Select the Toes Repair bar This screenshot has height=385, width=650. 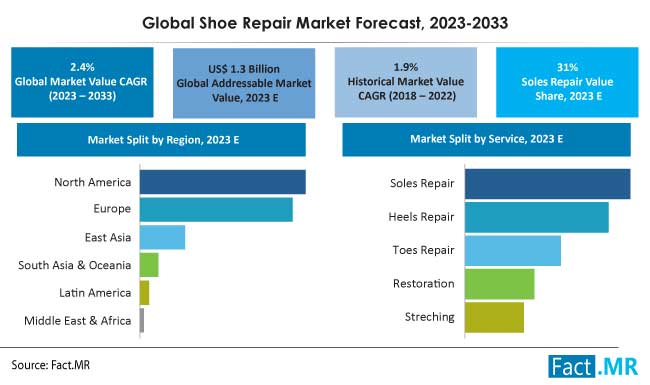click(x=513, y=251)
